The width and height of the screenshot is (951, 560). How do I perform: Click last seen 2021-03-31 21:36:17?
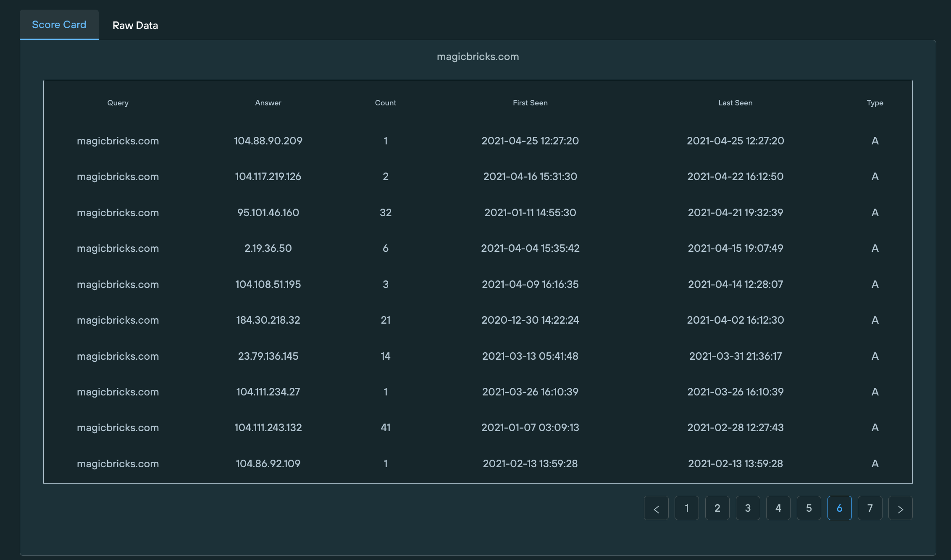point(736,356)
